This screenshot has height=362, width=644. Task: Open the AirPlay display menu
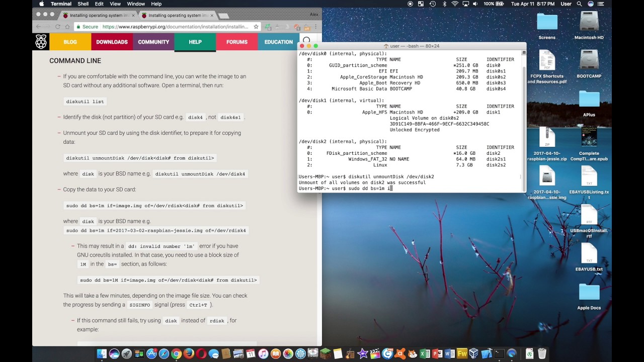465,4
